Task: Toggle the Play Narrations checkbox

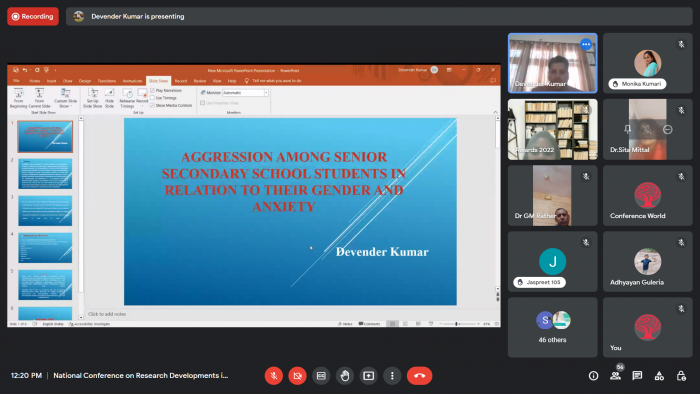Action: [152, 90]
